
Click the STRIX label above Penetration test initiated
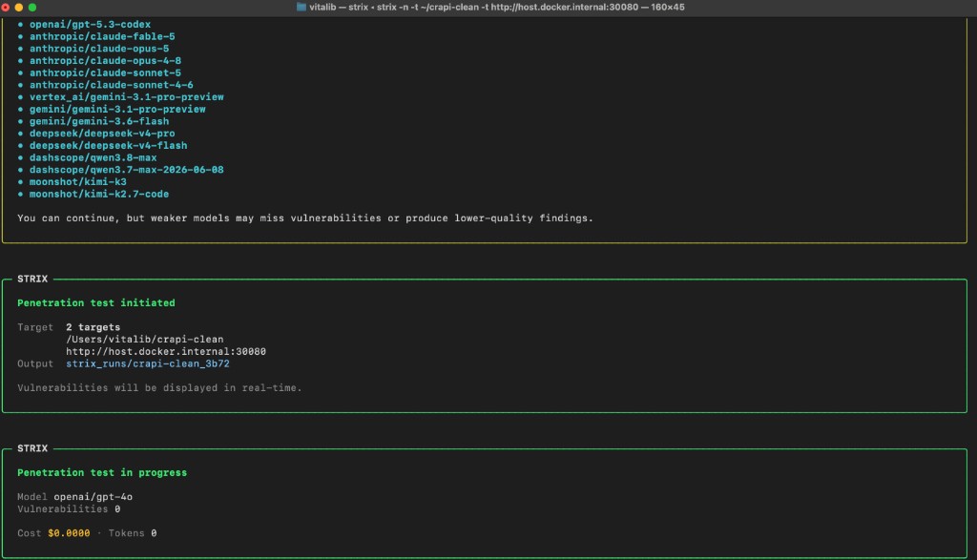coord(32,280)
